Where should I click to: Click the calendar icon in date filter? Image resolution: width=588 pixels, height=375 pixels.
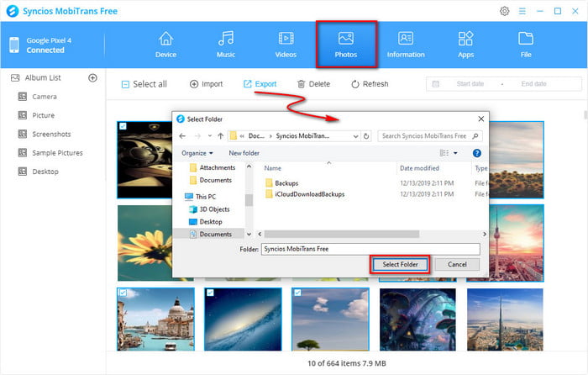coord(435,84)
